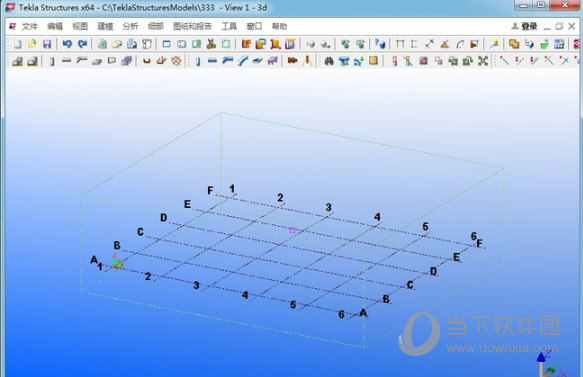Click the create view by two points icon
The image size is (583, 377).
coord(181,44)
